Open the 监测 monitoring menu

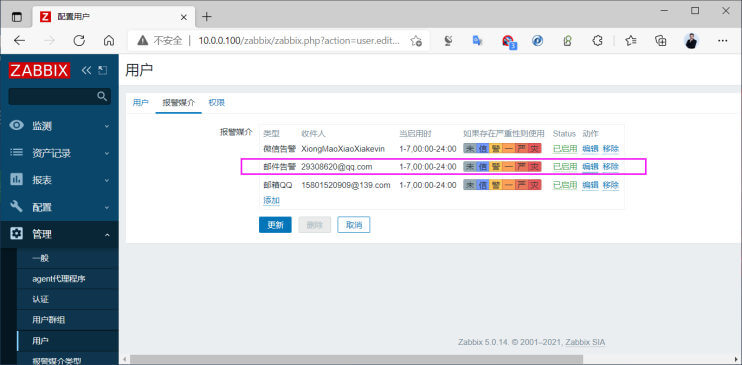coord(59,126)
